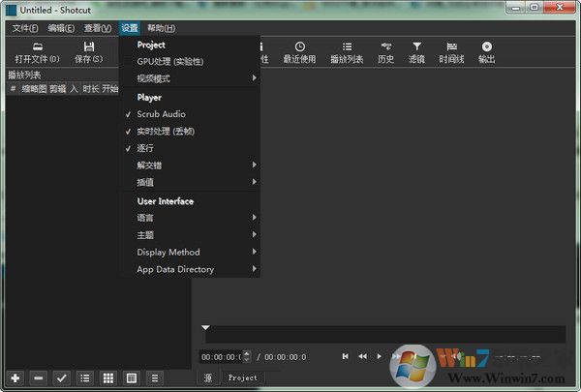The height and width of the screenshot is (392, 581).
Task: Remove item with the playlist minus button
Action: click(x=39, y=377)
